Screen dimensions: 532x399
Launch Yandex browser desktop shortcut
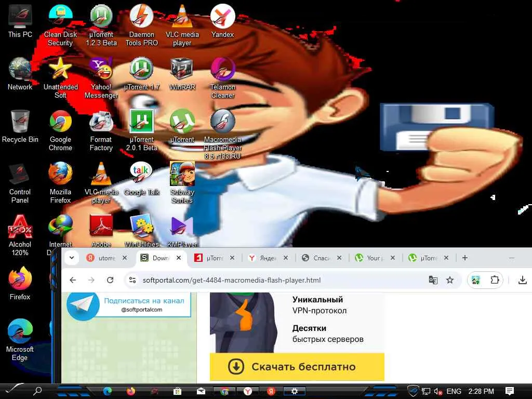click(222, 21)
